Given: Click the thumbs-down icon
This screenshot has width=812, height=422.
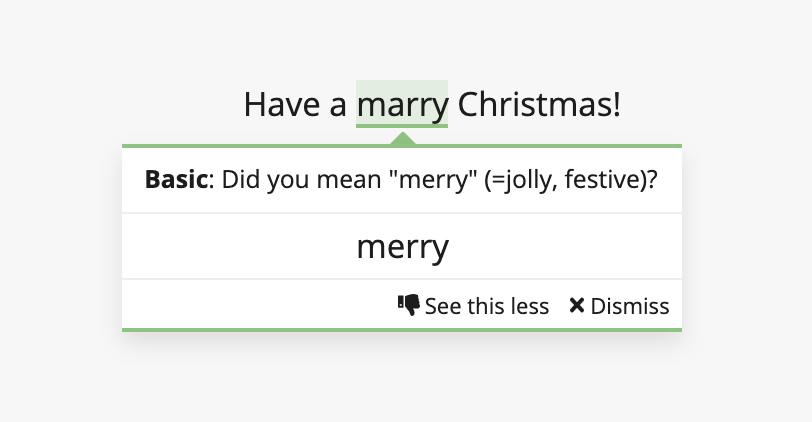Looking at the screenshot, I should click(409, 305).
